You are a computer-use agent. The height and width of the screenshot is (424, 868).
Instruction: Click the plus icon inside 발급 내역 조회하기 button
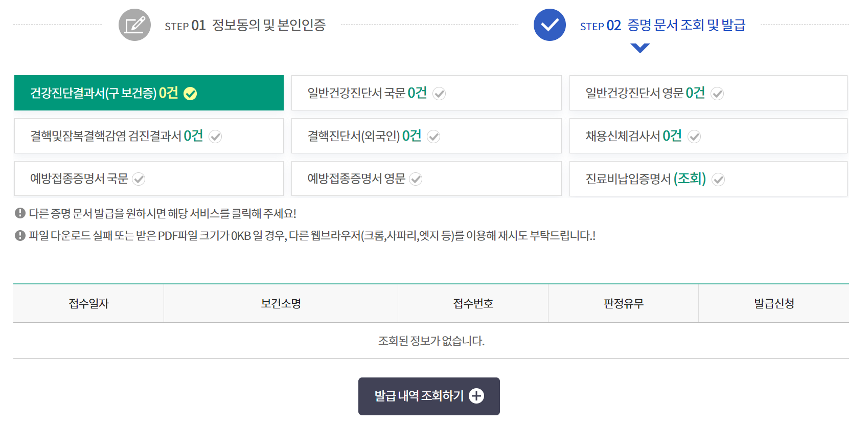[x=477, y=396]
